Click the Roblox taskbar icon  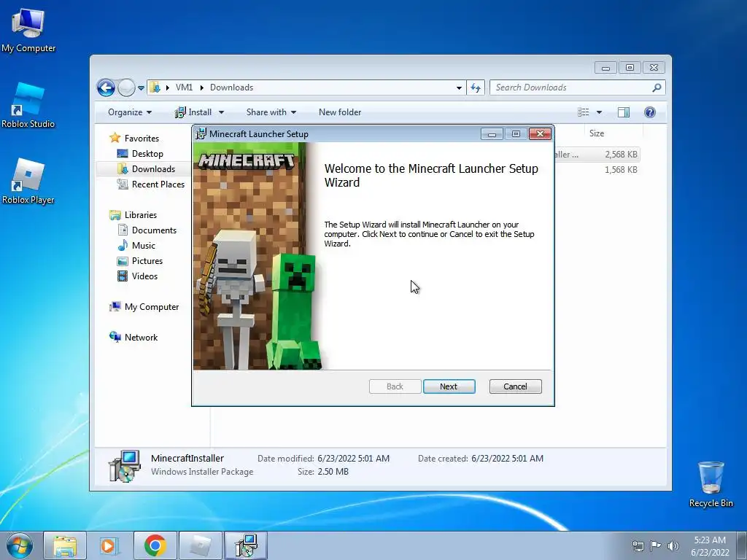[201, 545]
